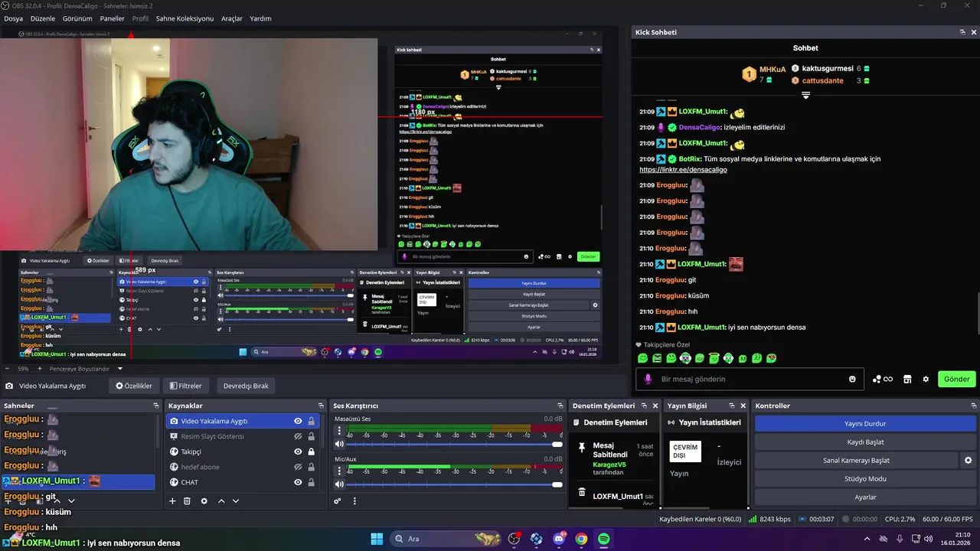Delete selected source with trash icon
The height and width of the screenshot is (551, 980).
click(x=187, y=501)
